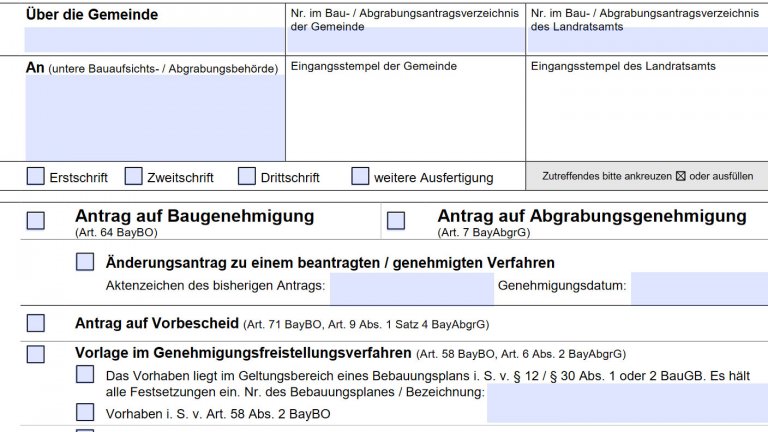The width and height of the screenshot is (768, 432).
Task: Focus the Gemeinde Antragsverzeichnis number field
Action: 405,42
